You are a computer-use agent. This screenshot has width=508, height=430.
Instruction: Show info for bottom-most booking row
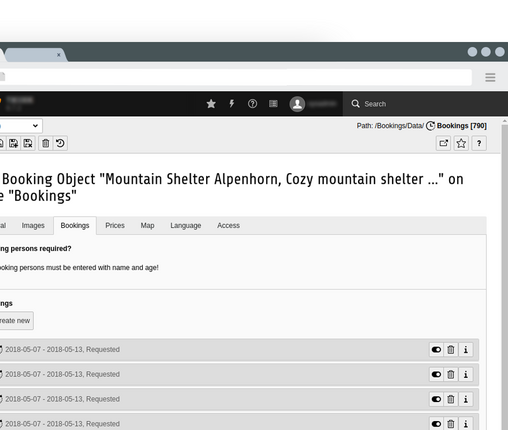point(466,423)
